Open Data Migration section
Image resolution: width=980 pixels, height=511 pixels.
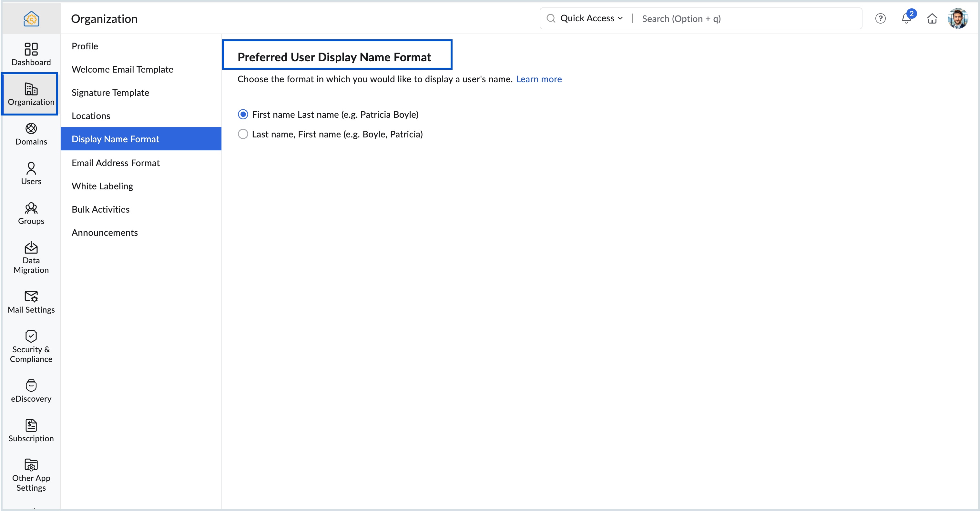point(31,257)
